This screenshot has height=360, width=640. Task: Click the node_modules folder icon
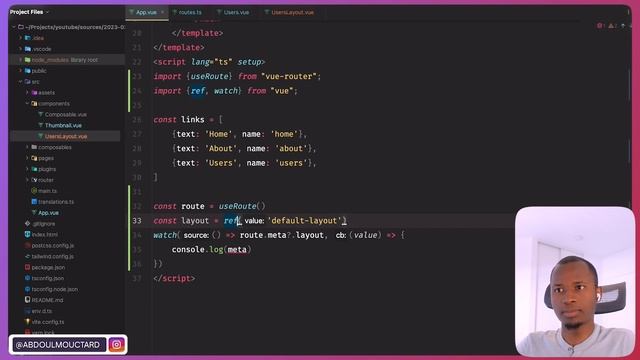point(28,60)
